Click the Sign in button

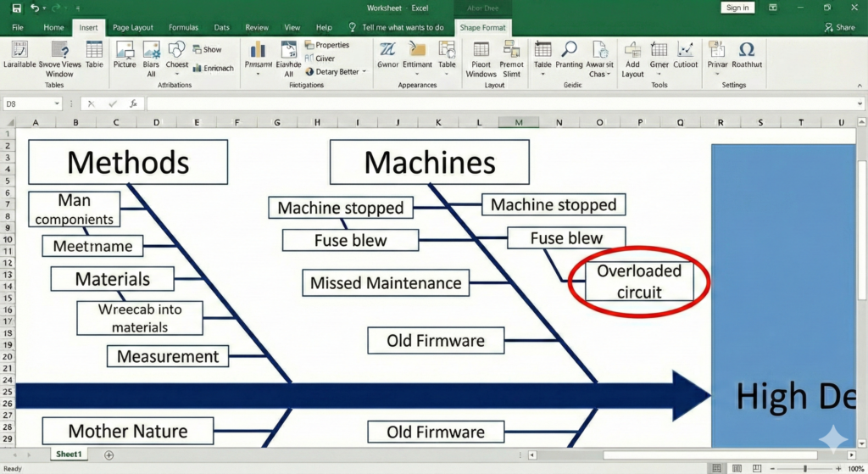737,8
